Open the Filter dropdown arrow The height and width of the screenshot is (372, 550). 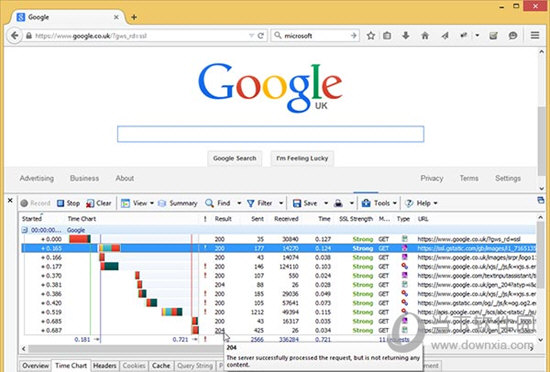tap(281, 203)
